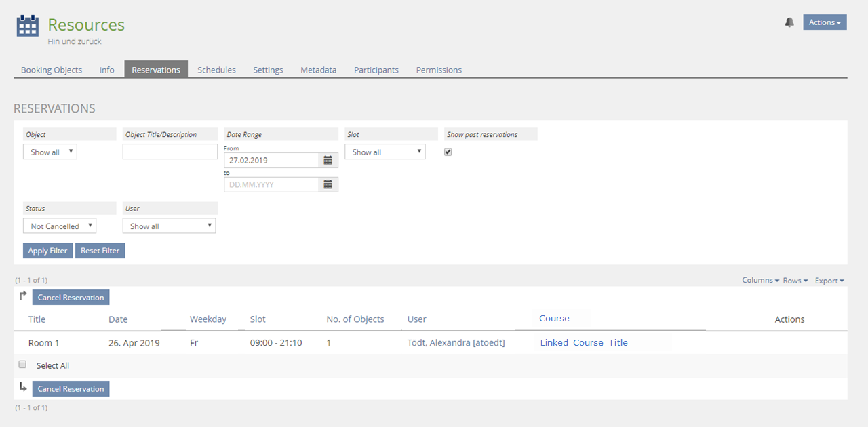Click the Reset Filter button
868x427 pixels.
tap(100, 251)
